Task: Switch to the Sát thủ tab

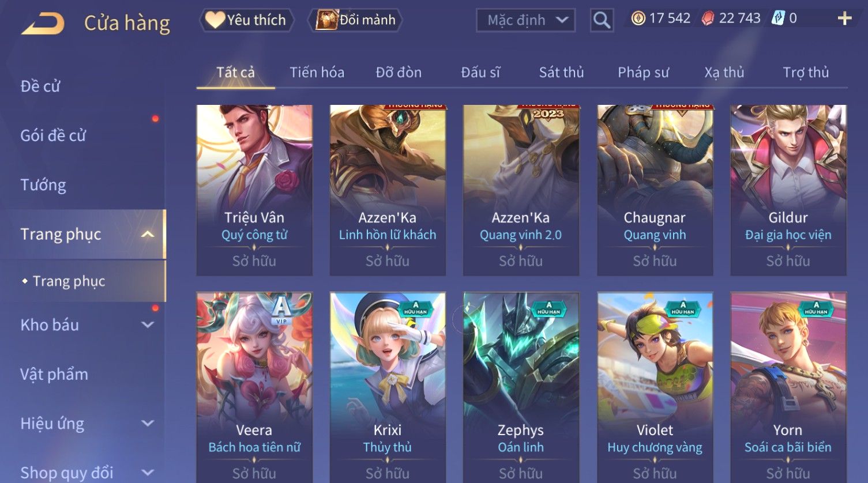Action: point(561,73)
